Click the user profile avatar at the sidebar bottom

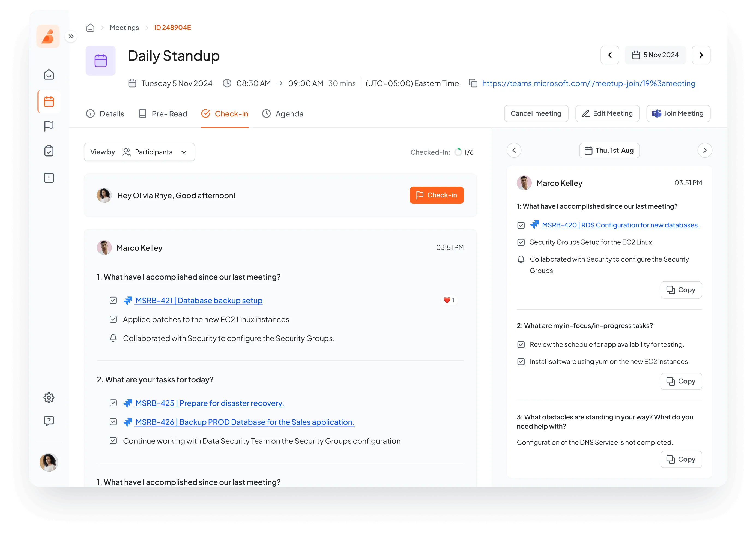pos(49,462)
